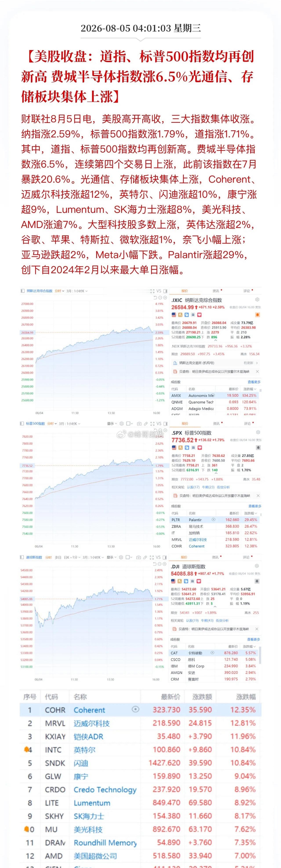281x868 pixels.
Task: Open the 显示 dropdown on Dow Jones chart
Action: pos(111,557)
